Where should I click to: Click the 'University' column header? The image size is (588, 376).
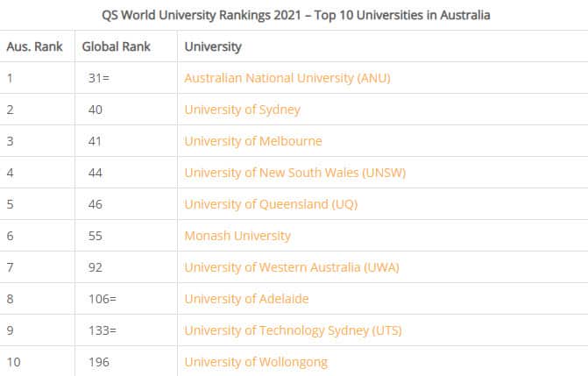(213, 47)
